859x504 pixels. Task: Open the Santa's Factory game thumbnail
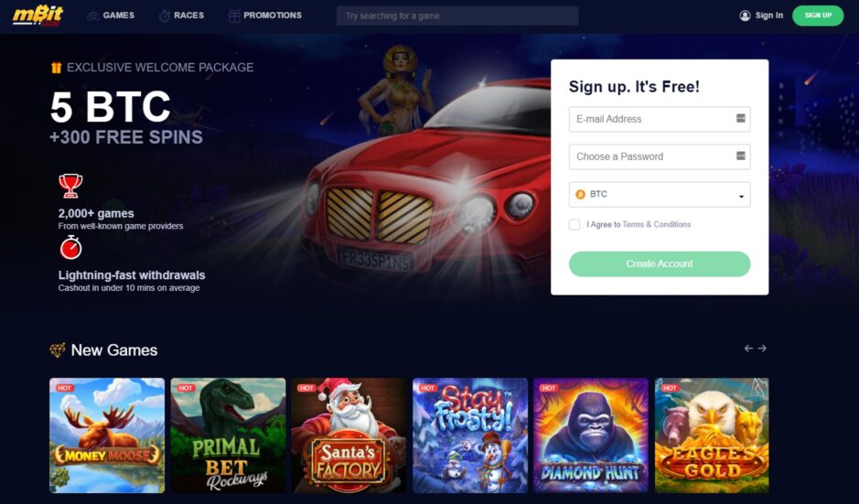349,435
